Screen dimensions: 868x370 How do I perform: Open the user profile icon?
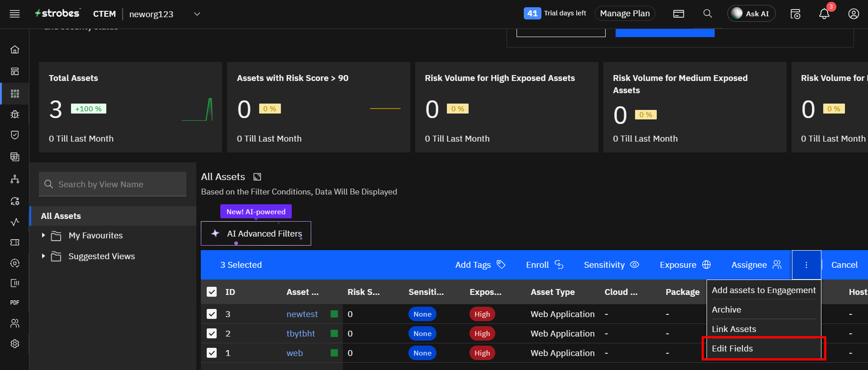click(853, 14)
